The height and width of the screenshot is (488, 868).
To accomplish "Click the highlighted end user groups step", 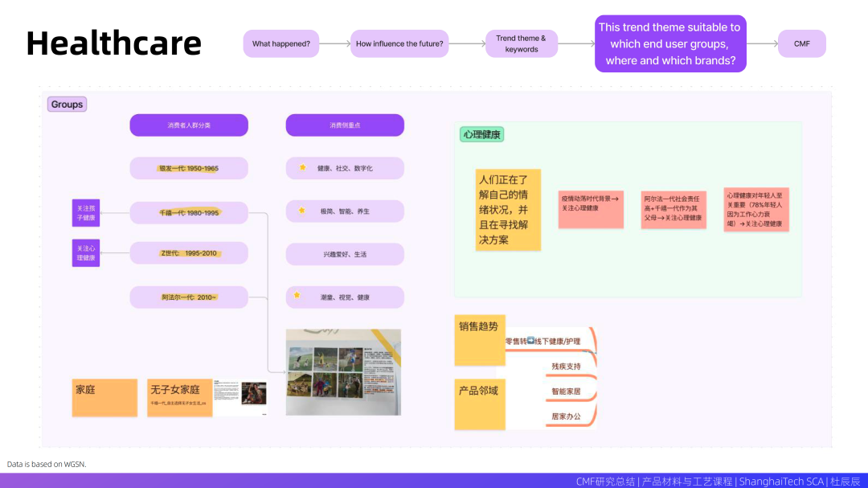I will click(x=670, y=43).
